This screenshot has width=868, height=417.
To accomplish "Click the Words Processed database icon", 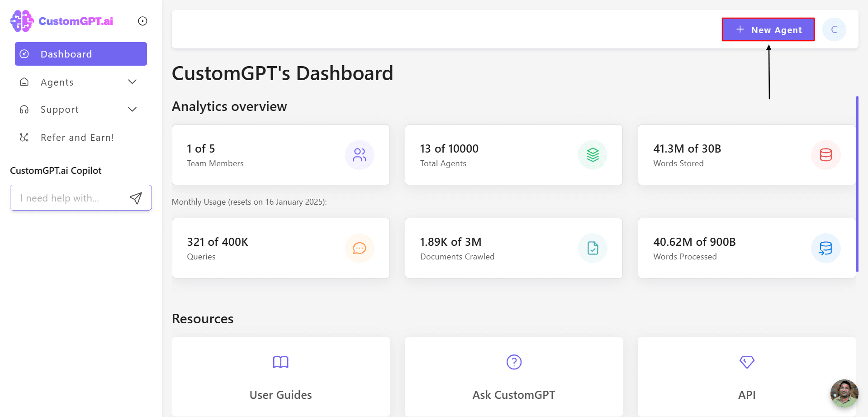I will [x=825, y=248].
